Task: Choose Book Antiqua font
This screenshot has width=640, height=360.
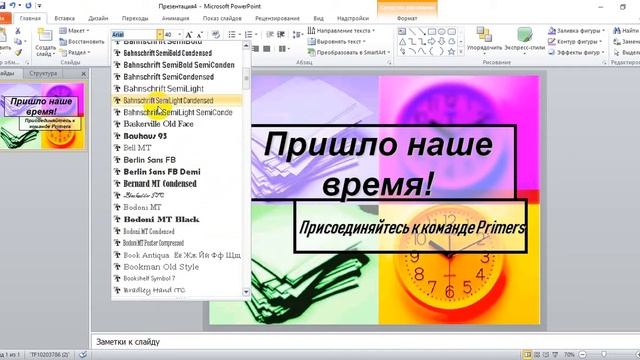Action: tap(177, 255)
